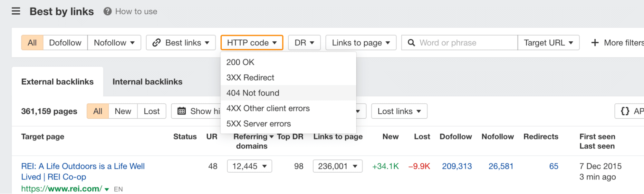This screenshot has height=194, width=644.
Task: Click the How to use question mark icon
Action: [107, 11]
